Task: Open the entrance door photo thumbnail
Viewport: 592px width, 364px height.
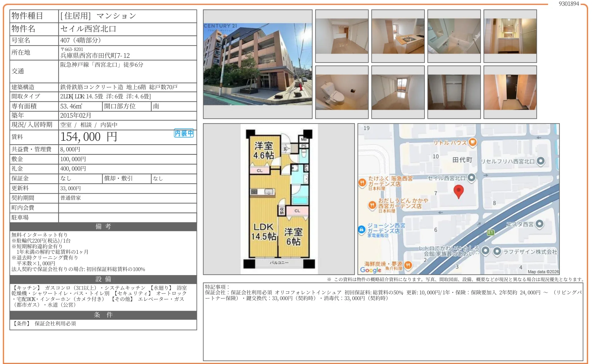Action: coord(510,92)
